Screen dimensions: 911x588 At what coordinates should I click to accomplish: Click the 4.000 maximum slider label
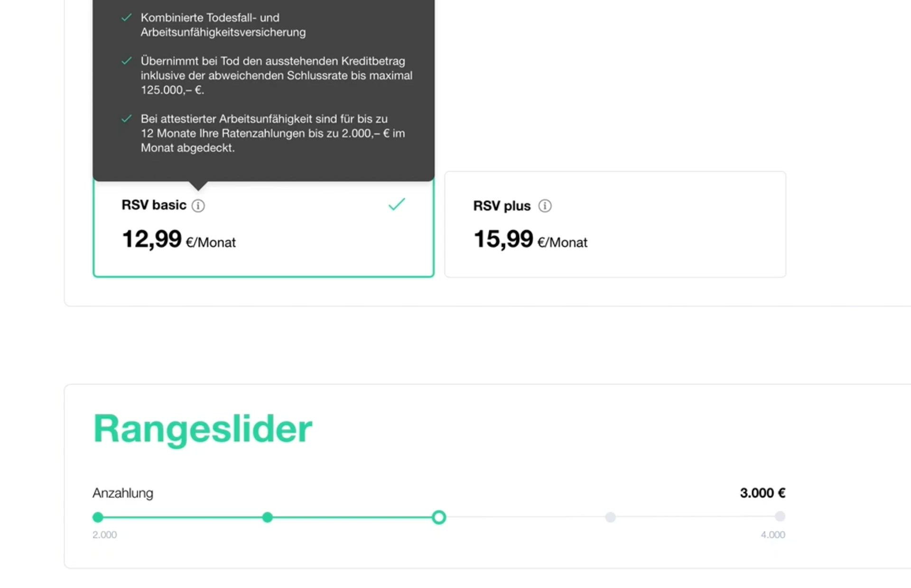[x=773, y=535]
